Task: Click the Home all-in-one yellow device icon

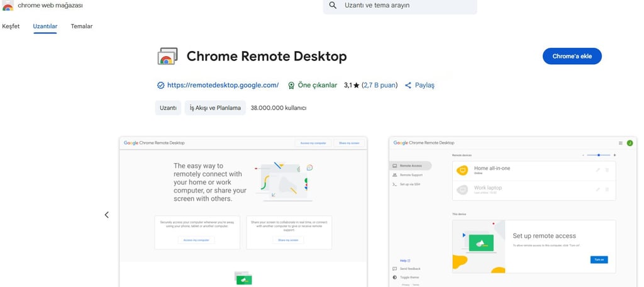Action: point(462,170)
